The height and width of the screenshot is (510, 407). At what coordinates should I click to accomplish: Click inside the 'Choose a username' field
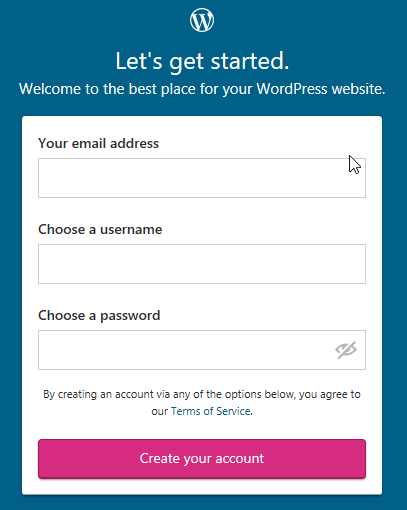202,264
